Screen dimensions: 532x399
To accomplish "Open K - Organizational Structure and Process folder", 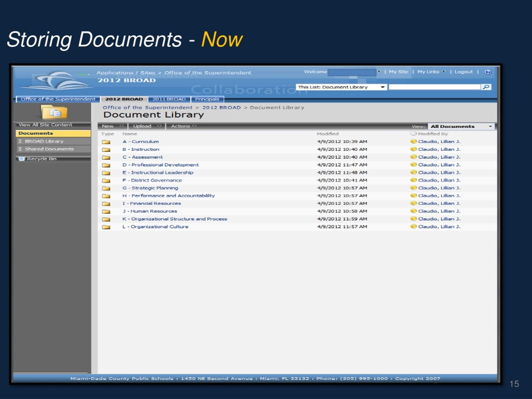I will tap(175, 219).
